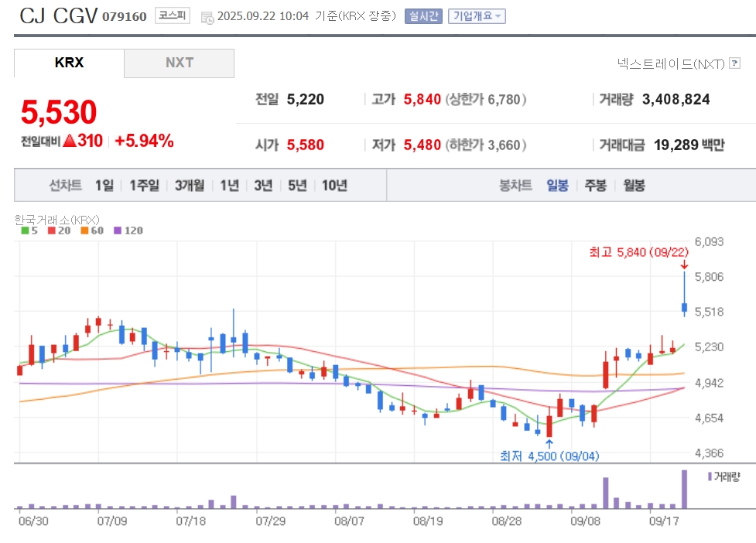The image size is (756, 543).
Task: Click the clock icon beside the timestamp
Action: [x=207, y=18]
